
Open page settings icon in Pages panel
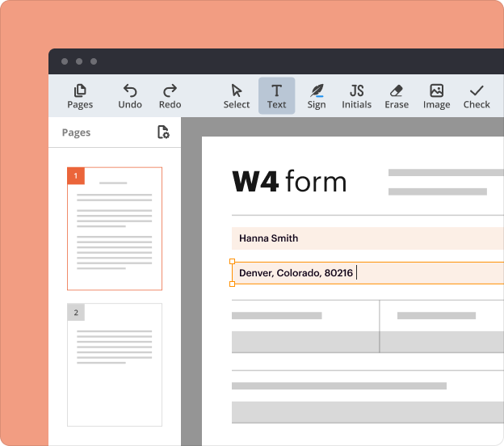pos(163,133)
